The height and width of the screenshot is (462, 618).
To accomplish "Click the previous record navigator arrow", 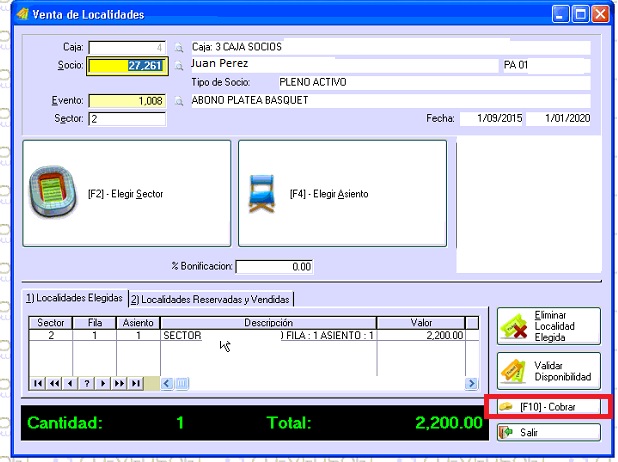I will (71, 383).
